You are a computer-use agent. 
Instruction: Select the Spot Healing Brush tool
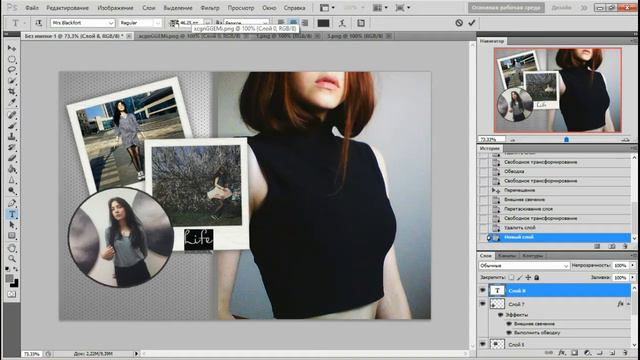pos(12,115)
